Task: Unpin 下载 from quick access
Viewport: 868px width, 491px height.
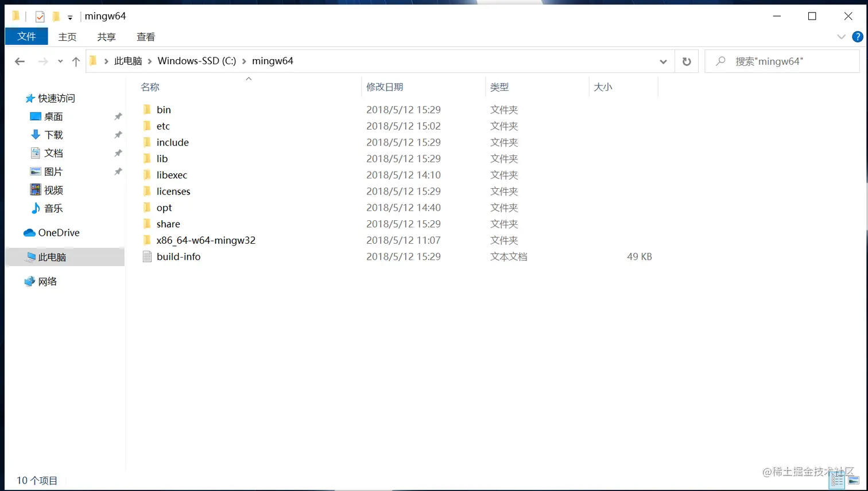Action: (118, 135)
